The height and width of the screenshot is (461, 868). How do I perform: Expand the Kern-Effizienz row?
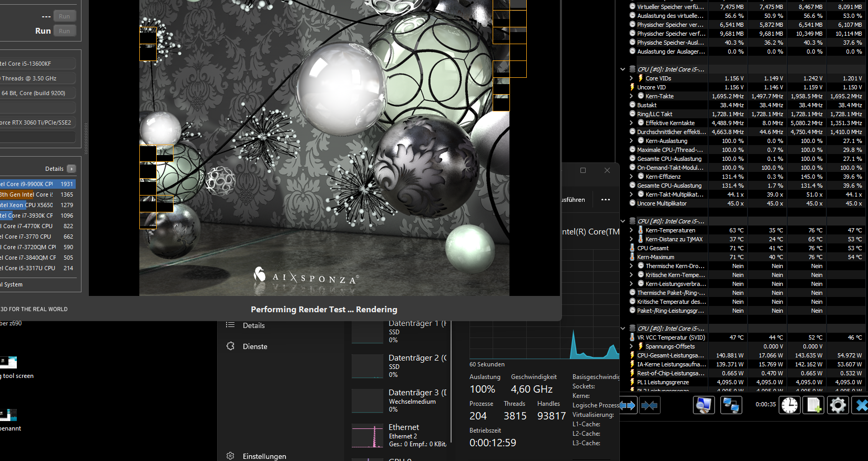coord(631,177)
